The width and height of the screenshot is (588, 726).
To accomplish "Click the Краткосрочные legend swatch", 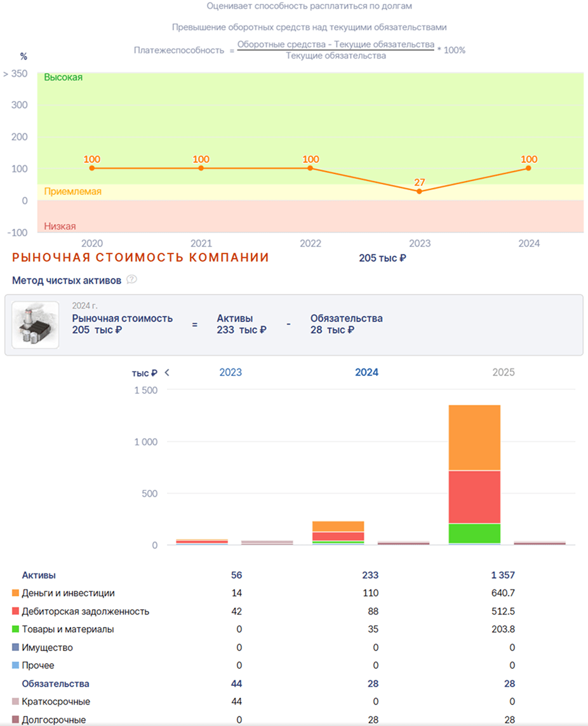I will pos(15,701).
